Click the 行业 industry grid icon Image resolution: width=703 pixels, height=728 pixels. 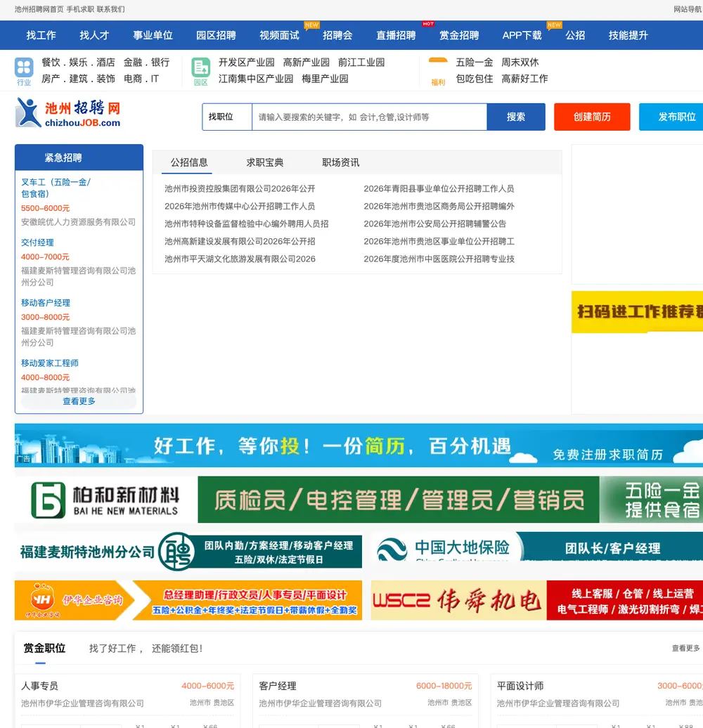24,67
